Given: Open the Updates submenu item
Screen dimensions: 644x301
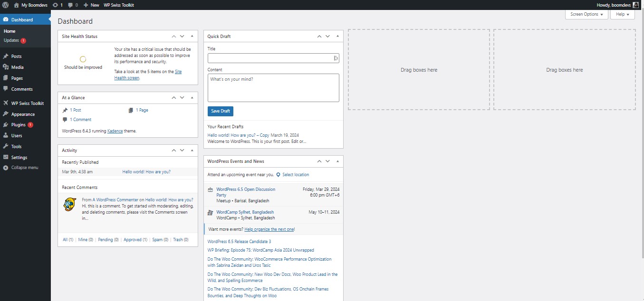Looking at the screenshot, I should click(15, 40).
